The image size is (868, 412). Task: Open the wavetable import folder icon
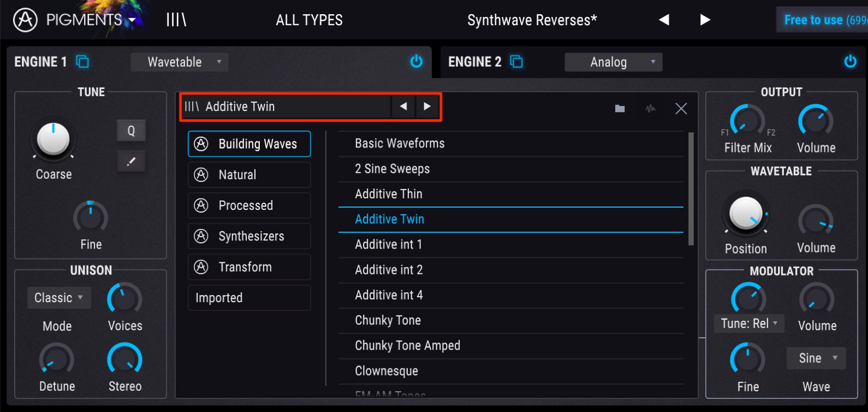[x=620, y=109]
